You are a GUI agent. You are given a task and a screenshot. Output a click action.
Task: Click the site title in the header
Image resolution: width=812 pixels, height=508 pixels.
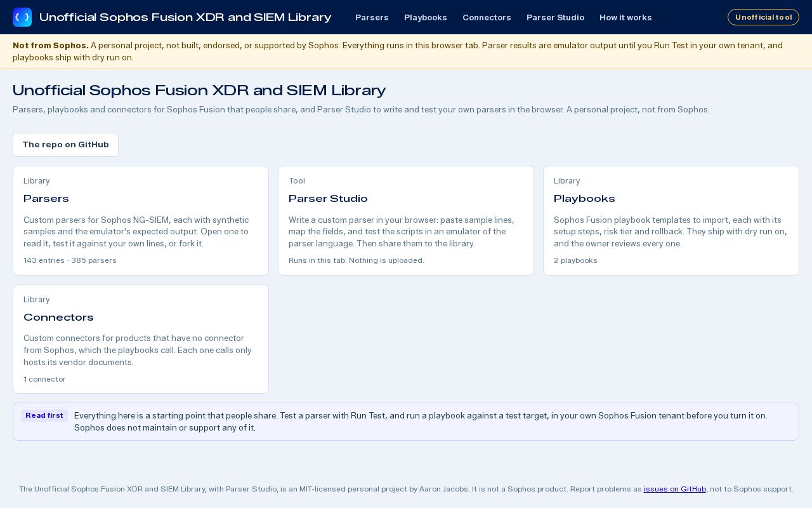(185, 17)
